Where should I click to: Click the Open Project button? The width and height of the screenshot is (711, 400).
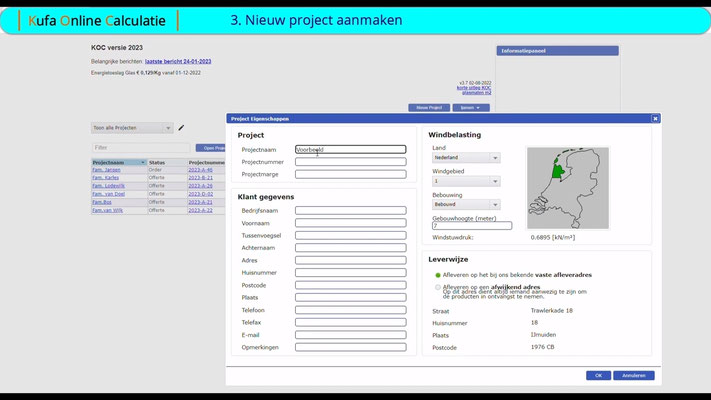coord(211,148)
